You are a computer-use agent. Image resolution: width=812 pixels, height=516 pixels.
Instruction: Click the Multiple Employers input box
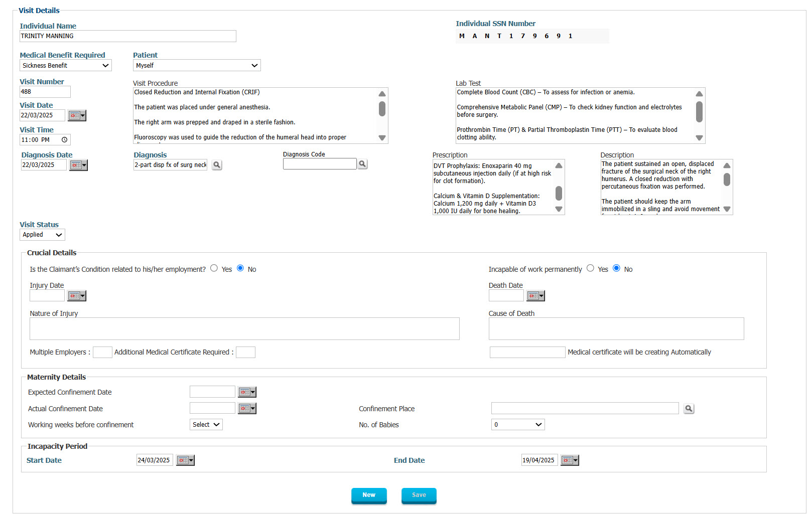(x=102, y=353)
